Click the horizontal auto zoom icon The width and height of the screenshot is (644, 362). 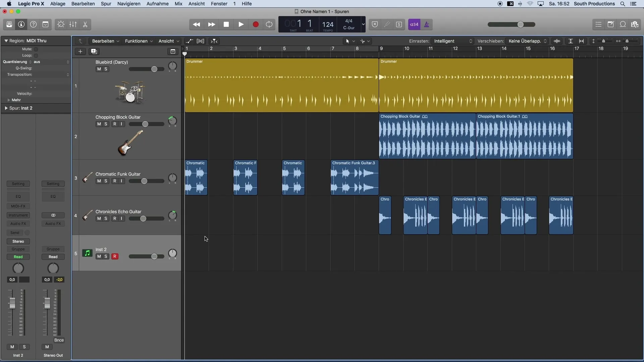coord(582,41)
